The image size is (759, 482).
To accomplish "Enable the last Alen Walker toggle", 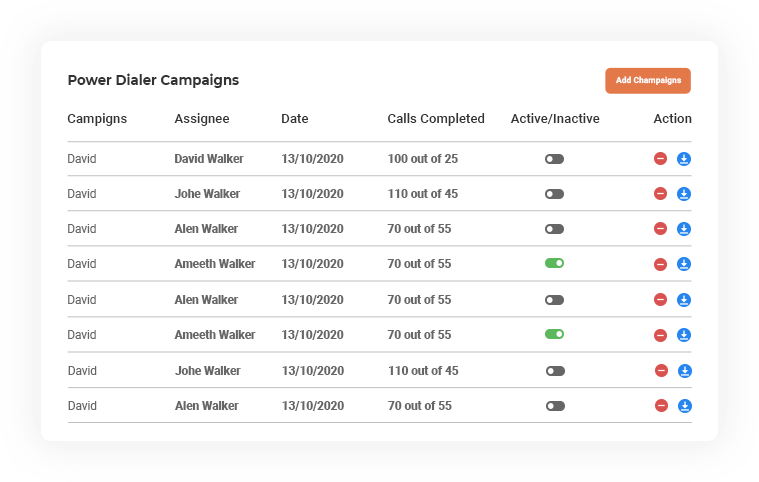I will click(555, 406).
